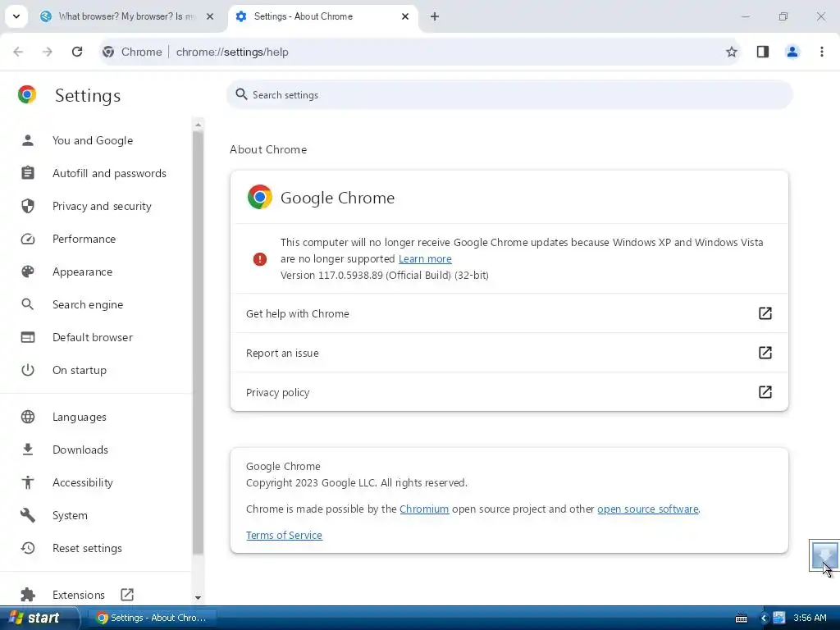The image size is (840, 630).
Task: Open the Chromium project link
Action: (424, 509)
